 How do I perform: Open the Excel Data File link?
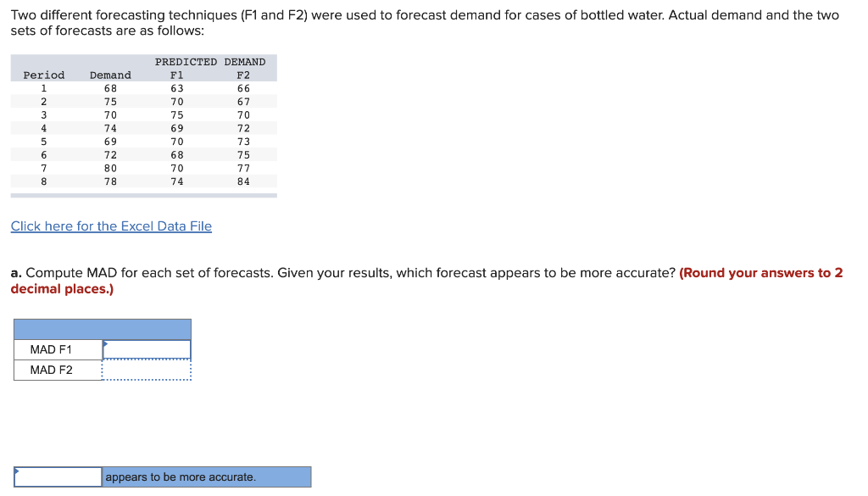tap(110, 226)
